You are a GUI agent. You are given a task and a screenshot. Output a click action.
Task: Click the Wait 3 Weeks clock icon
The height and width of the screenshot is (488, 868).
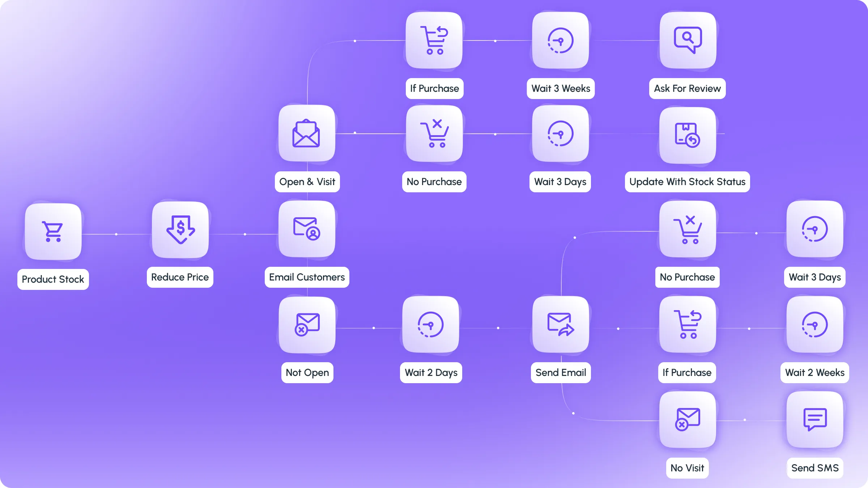(x=561, y=40)
